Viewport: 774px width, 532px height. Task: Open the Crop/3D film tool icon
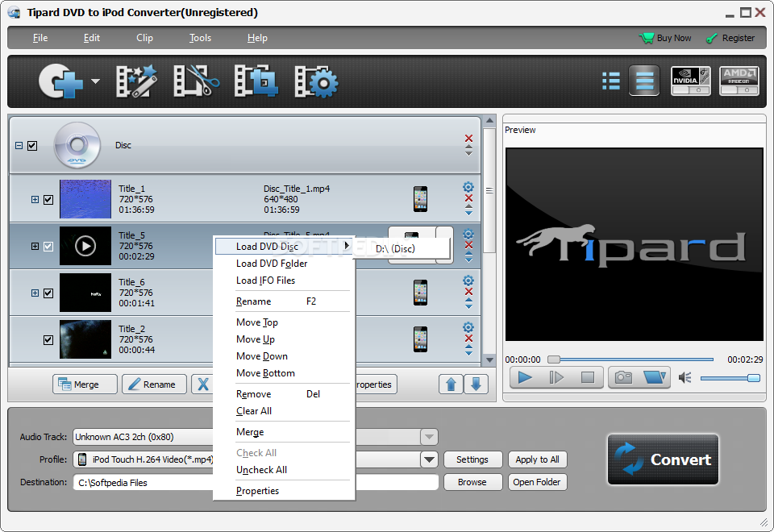coord(256,81)
